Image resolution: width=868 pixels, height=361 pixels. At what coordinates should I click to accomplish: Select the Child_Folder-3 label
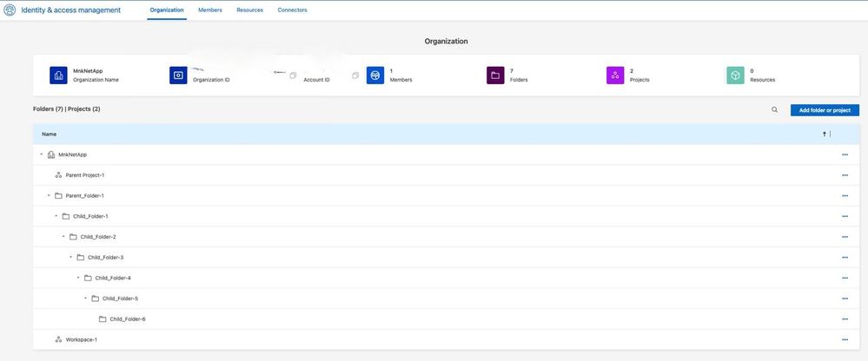click(x=106, y=257)
